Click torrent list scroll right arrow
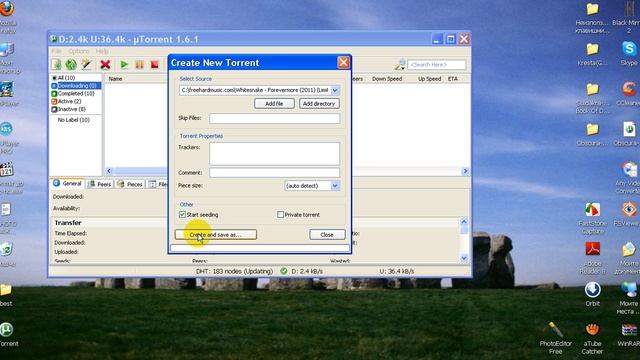The height and width of the screenshot is (360, 640). pos(465,171)
